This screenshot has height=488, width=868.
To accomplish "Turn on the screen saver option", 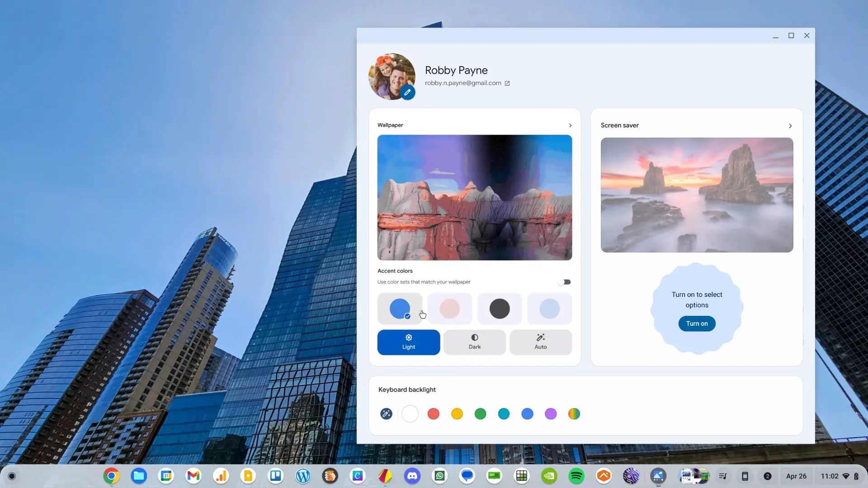I will pos(697,324).
